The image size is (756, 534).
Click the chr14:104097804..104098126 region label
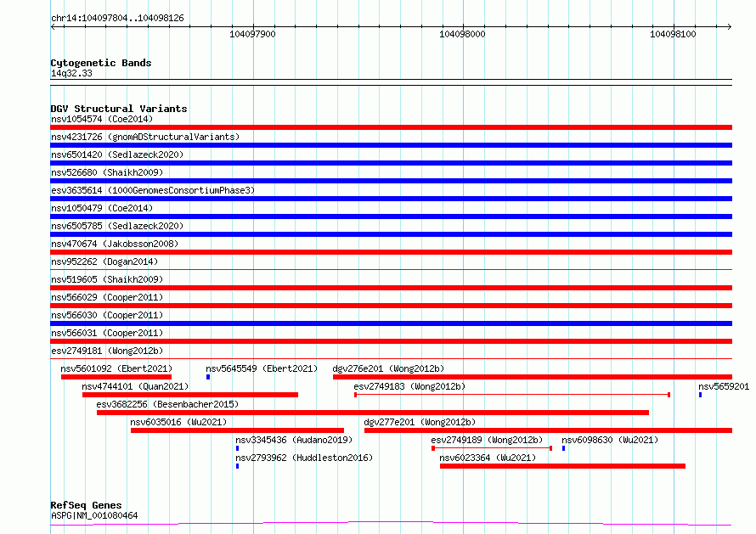[x=117, y=19]
